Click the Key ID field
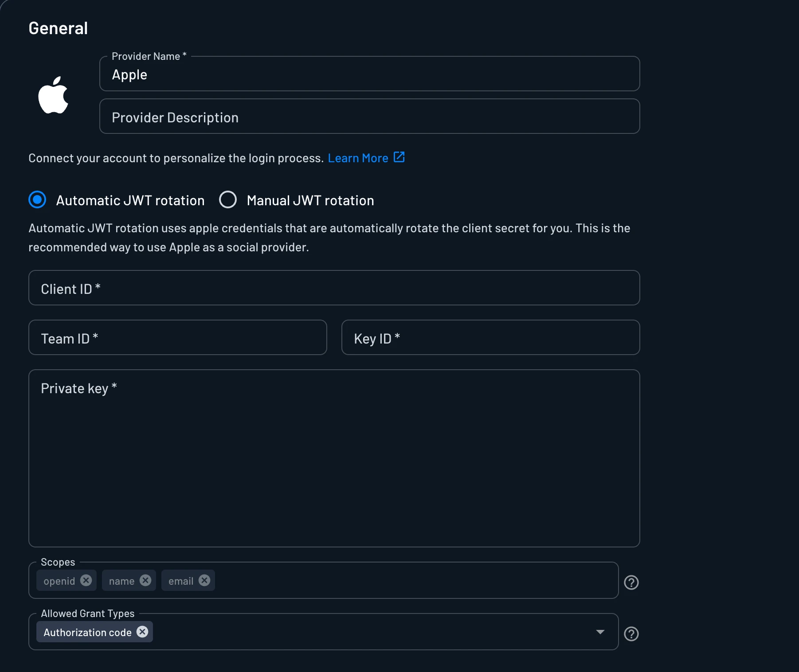This screenshot has width=799, height=672. click(491, 337)
